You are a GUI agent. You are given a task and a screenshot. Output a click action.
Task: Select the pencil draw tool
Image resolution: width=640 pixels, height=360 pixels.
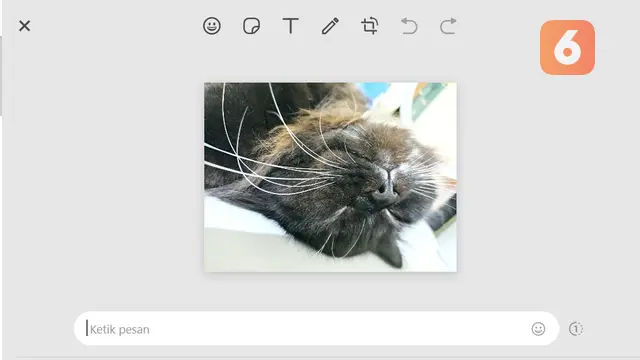pyautogui.click(x=330, y=26)
